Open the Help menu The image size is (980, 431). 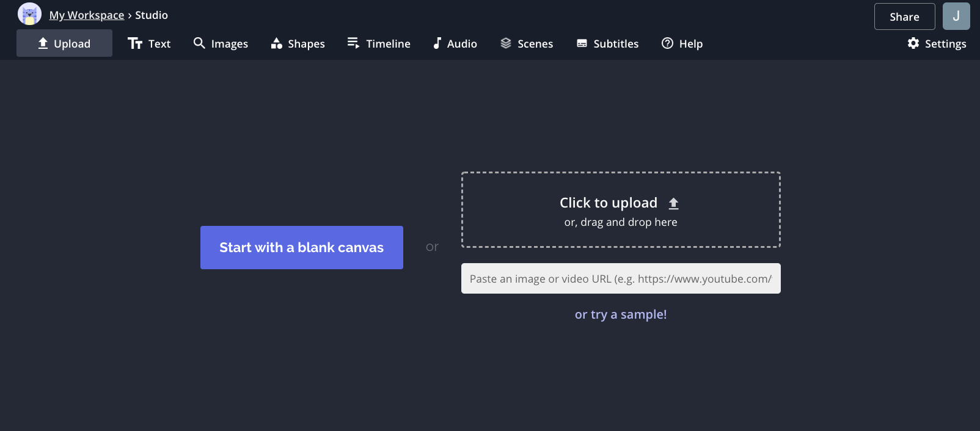click(682, 43)
